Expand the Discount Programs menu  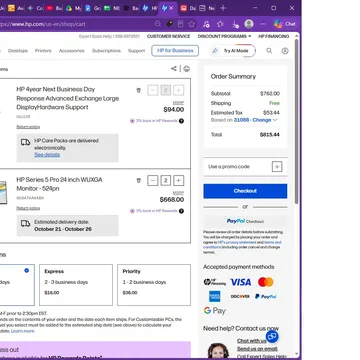(224, 36)
